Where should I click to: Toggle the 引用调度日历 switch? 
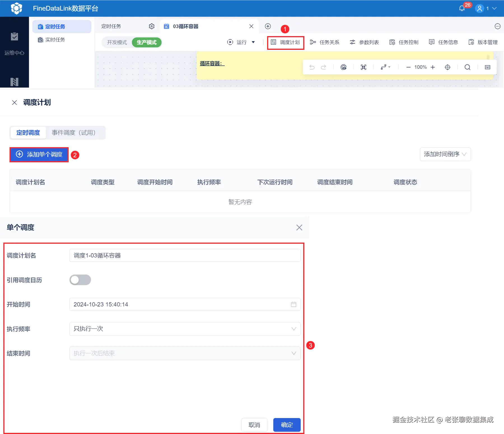pos(80,280)
